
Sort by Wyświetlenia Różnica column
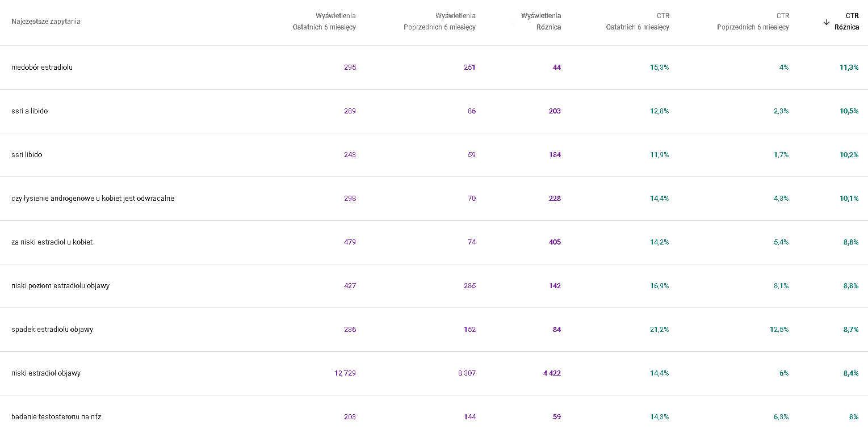pos(541,22)
